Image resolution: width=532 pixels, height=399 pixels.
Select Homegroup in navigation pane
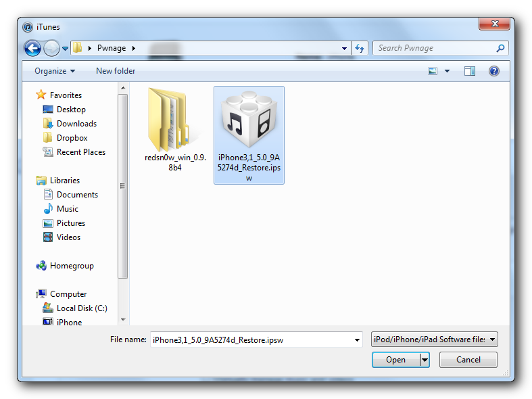[x=65, y=266]
